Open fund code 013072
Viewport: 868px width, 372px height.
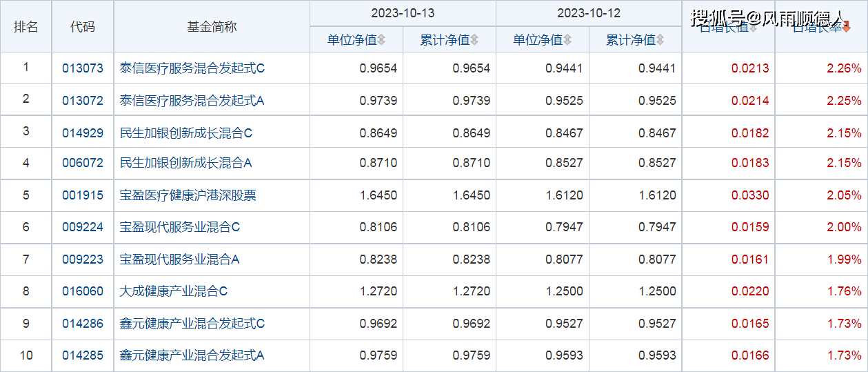(x=83, y=101)
